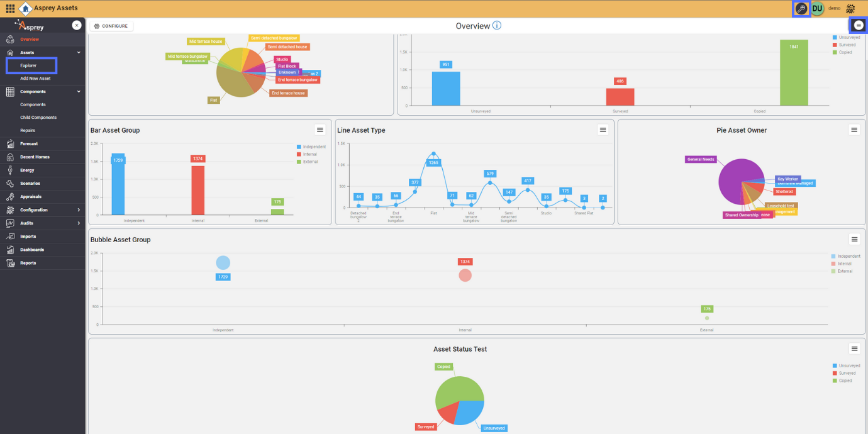The height and width of the screenshot is (434, 868).
Task: Click the Configure button
Action: coord(111,26)
